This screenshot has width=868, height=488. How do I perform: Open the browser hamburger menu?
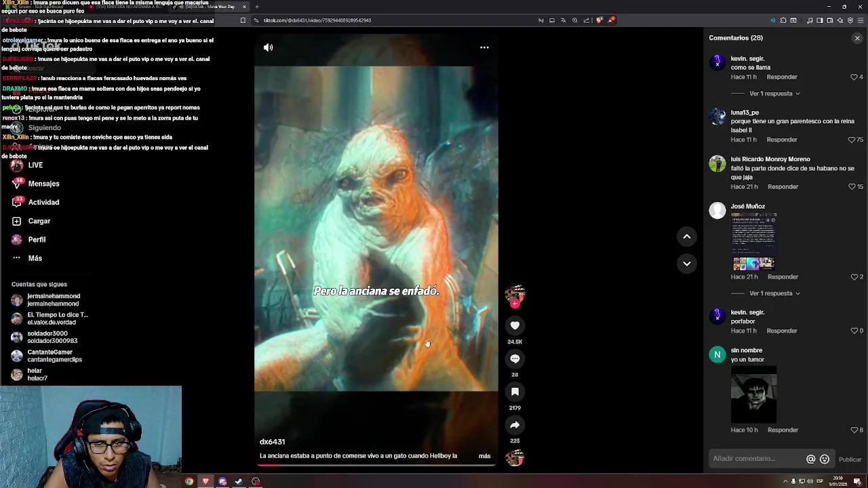click(x=860, y=20)
